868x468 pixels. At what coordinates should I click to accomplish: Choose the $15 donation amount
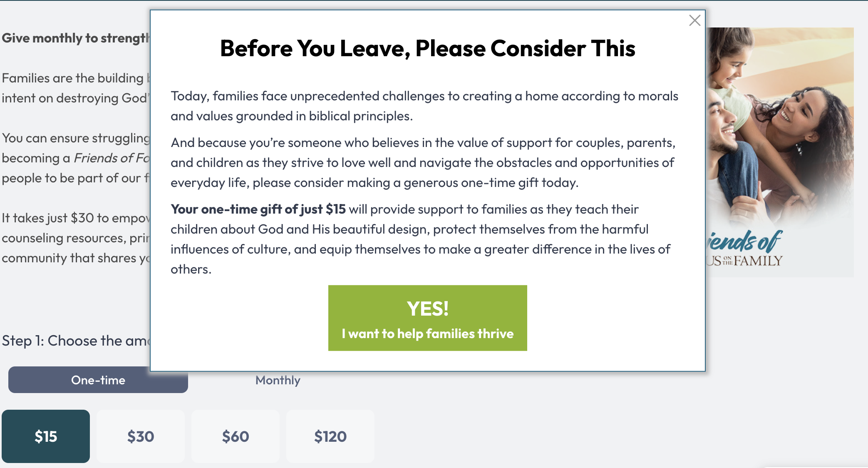46,436
